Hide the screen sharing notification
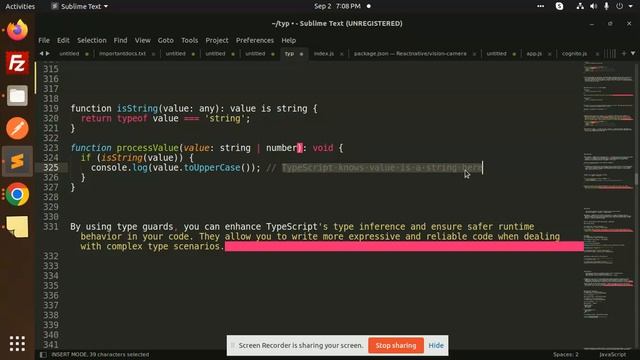The image size is (640, 360). coord(436,345)
